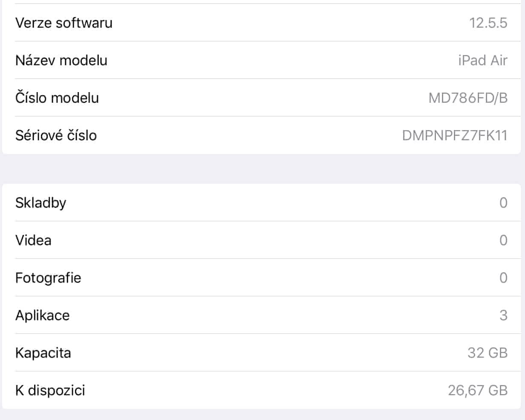Tap the "Skladby" label
This screenshot has height=420, width=525.
(41, 203)
